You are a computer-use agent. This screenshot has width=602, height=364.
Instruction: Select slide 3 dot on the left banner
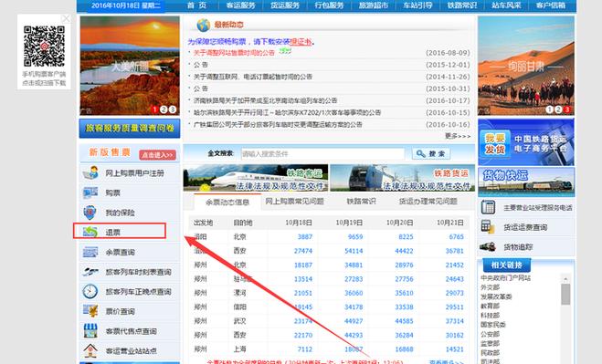(173, 109)
